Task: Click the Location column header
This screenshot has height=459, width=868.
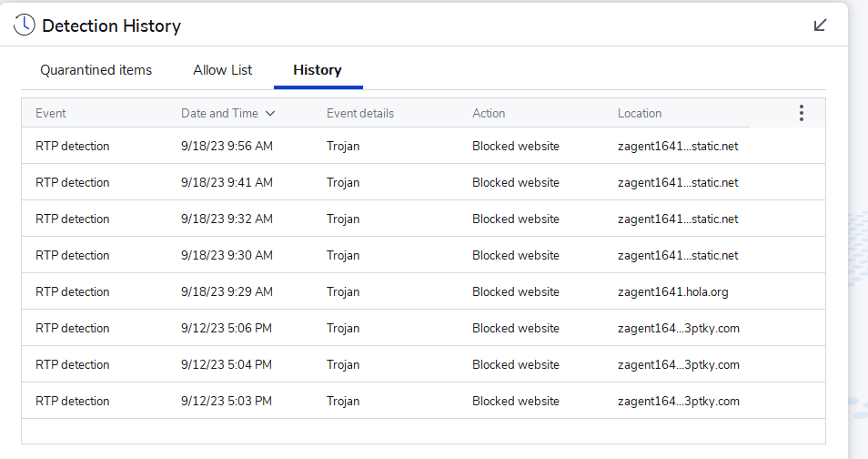Action: click(x=640, y=114)
